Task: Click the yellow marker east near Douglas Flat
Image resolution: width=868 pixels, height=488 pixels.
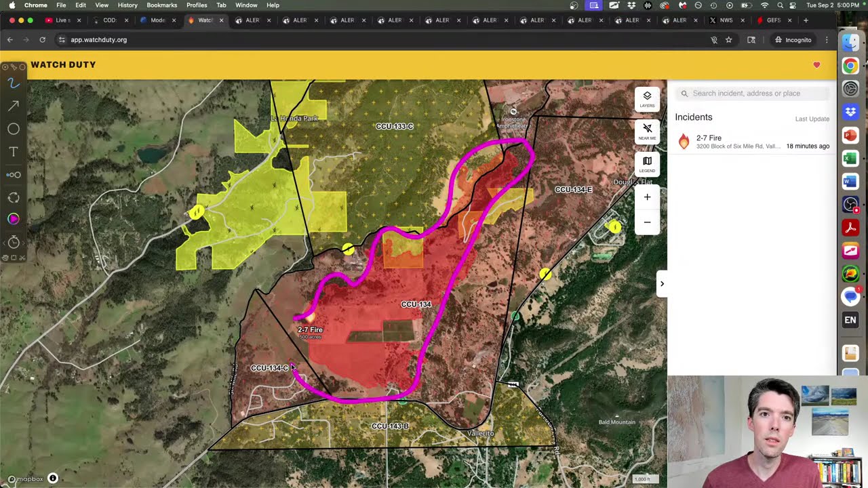Action: [x=614, y=228]
